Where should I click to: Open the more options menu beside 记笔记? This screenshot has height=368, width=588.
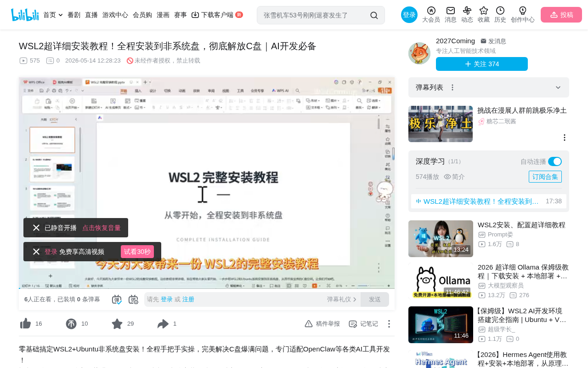[389, 324]
